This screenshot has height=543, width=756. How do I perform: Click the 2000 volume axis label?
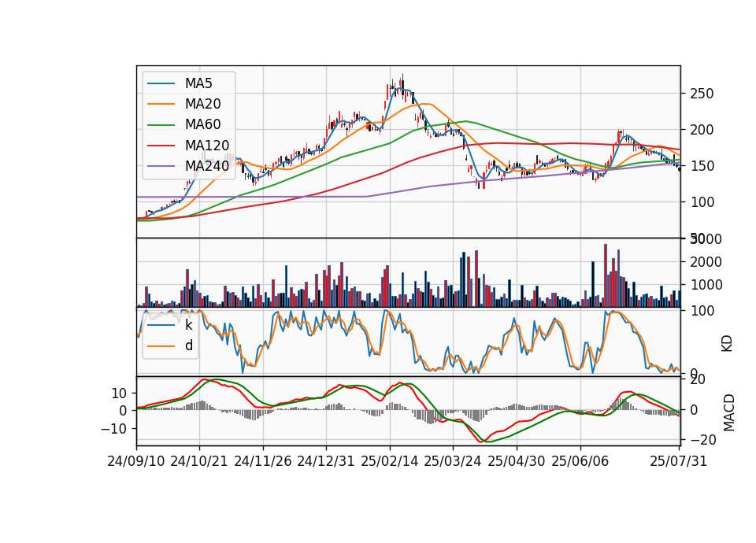click(706, 262)
